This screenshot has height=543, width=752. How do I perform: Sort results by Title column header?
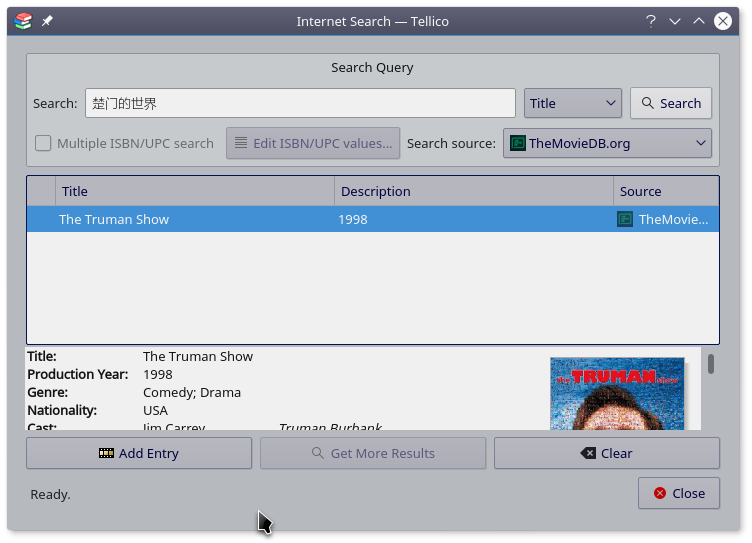pyautogui.click(x=195, y=191)
